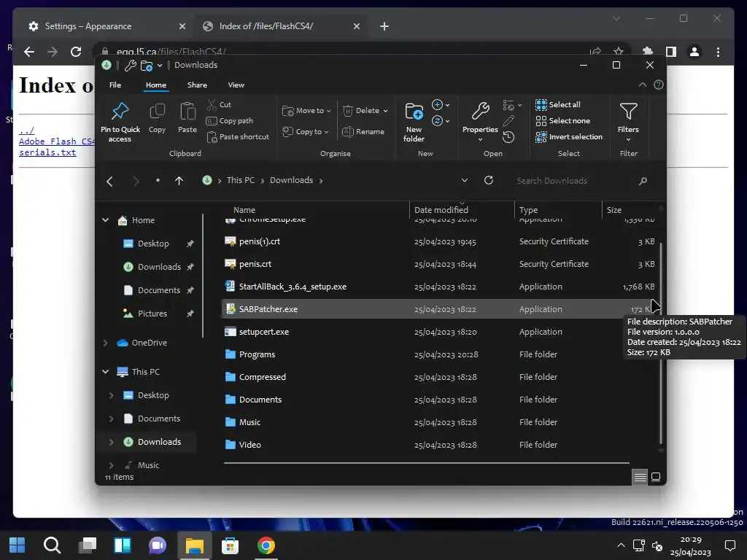Click the Cut scissors command
This screenshot has height=560, width=747.
[219, 105]
